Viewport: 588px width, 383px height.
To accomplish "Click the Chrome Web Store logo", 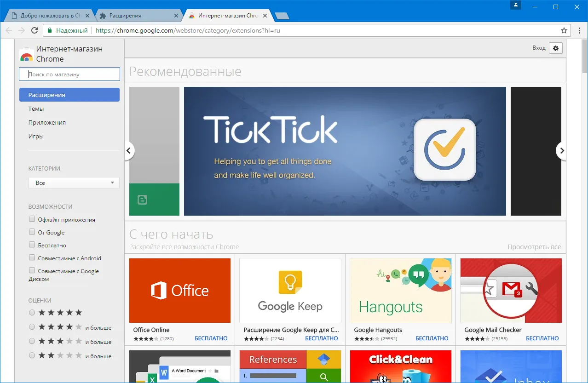I will [27, 56].
